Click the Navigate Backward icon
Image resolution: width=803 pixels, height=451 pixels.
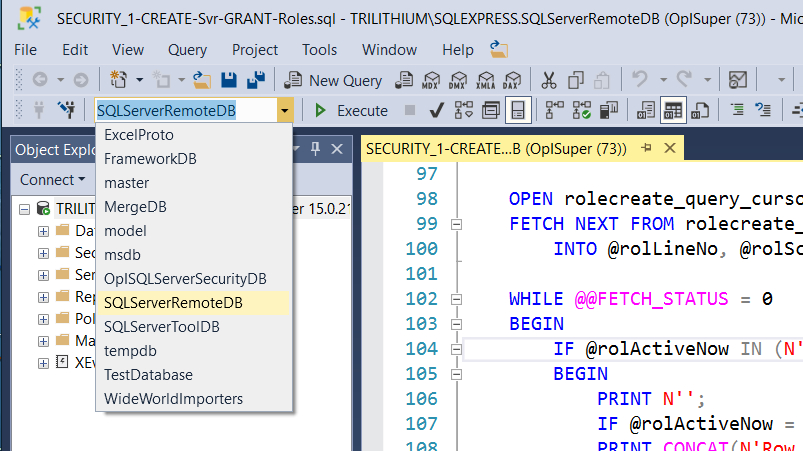(40, 80)
